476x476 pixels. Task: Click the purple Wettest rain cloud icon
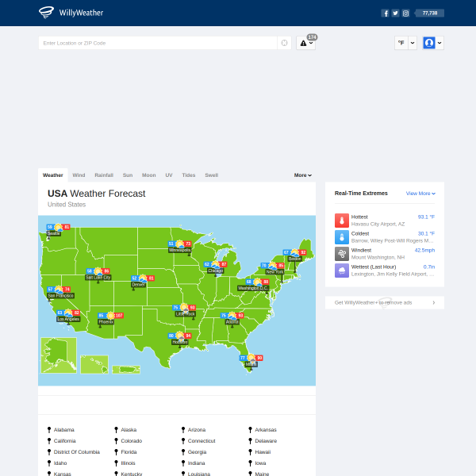342,271
